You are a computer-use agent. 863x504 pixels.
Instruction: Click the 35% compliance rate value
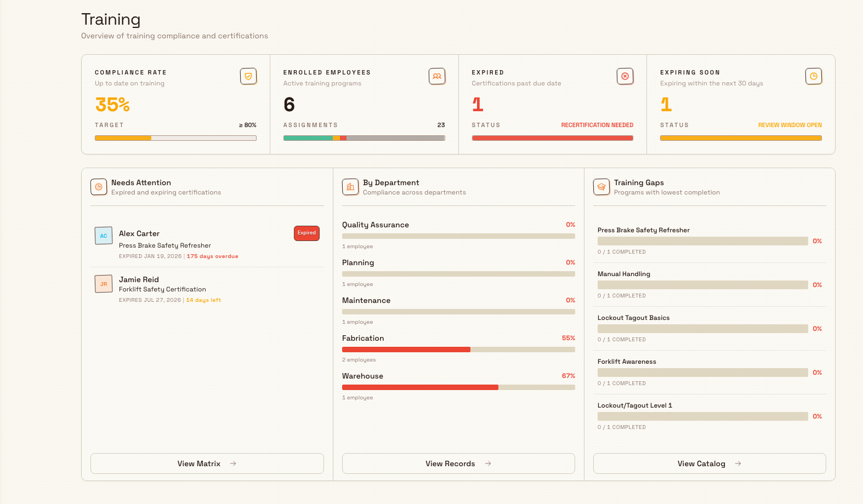coord(112,105)
